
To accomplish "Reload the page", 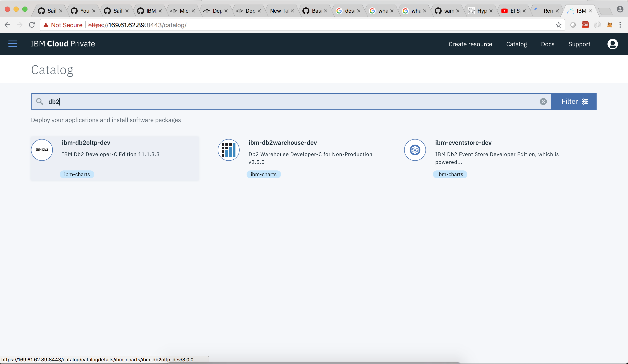I will point(32,25).
